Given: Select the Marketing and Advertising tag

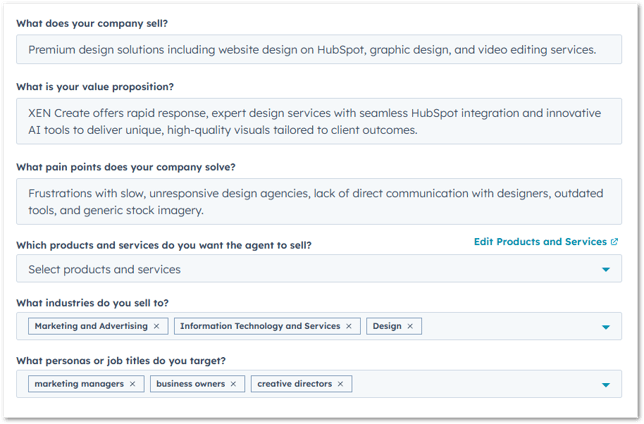Looking at the screenshot, I should click(x=91, y=326).
